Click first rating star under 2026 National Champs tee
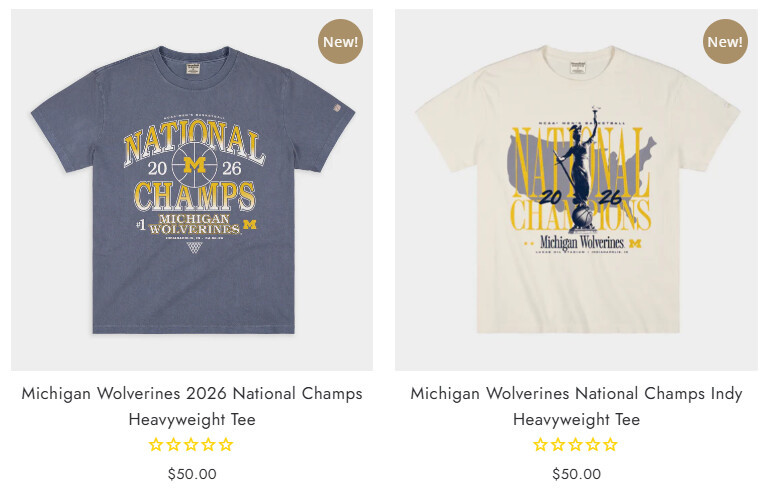763x488 pixels. tap(156, 445)
